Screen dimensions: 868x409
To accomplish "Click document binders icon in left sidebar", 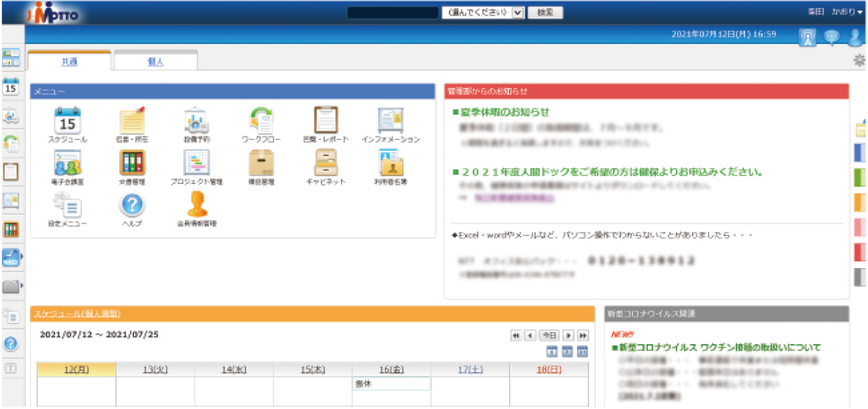I will point(11,229).
